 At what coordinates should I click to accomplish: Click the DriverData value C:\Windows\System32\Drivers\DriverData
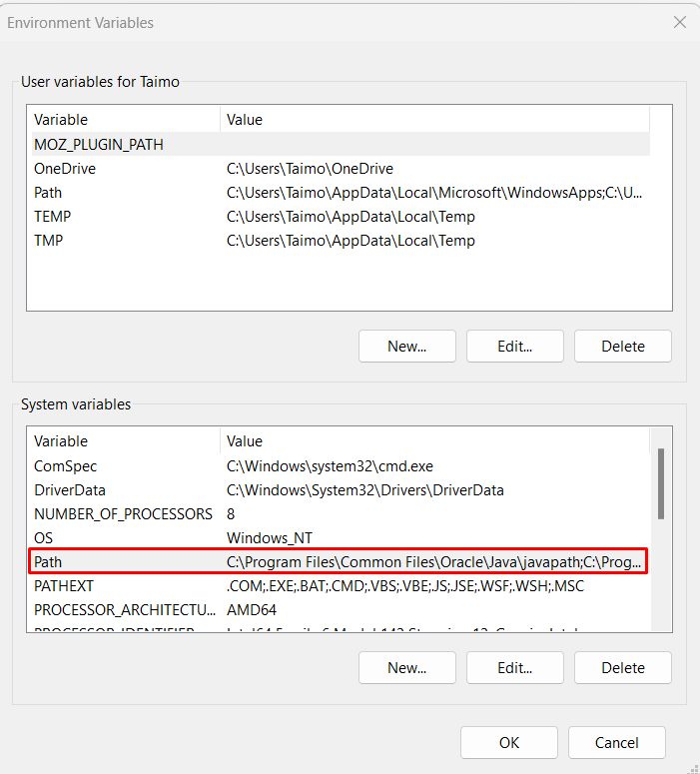(365, 490)
